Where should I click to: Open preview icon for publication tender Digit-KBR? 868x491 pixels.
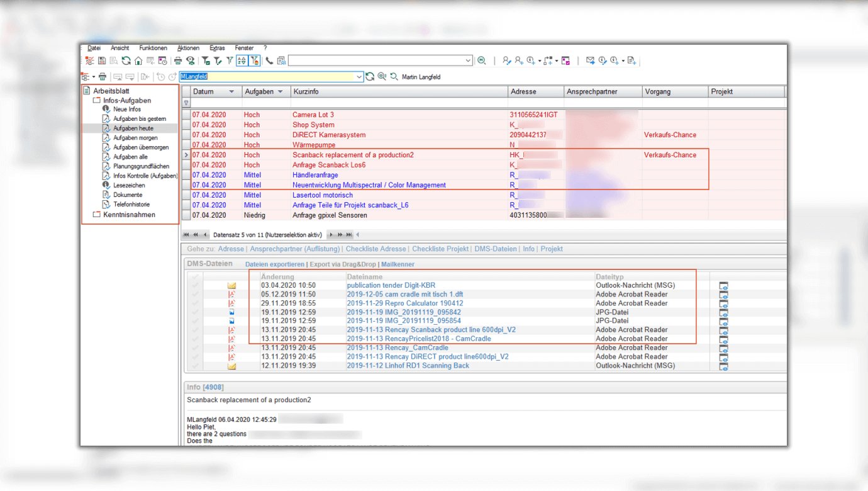pos(723,286)
